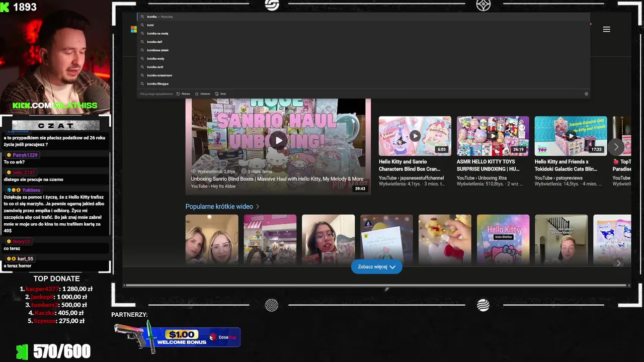Filter suggestions by Historia
This screenshot has height=362, width=644.
point(183,94)
